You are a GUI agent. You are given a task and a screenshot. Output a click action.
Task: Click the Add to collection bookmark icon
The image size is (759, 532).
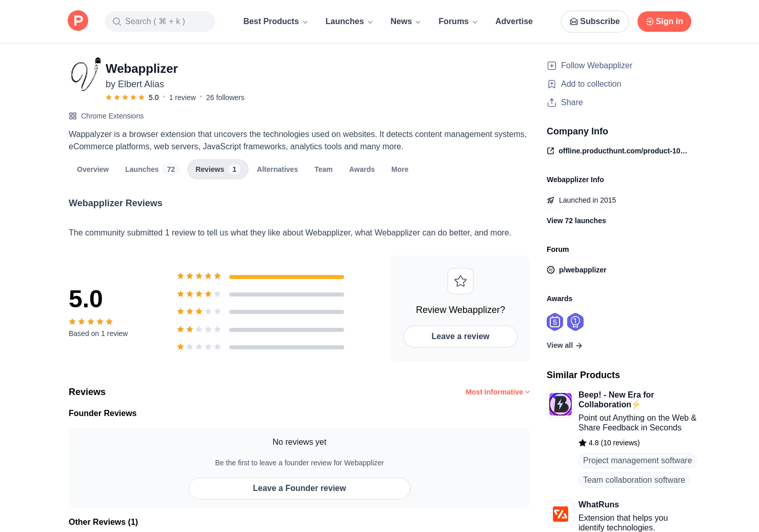click(552, 84)
